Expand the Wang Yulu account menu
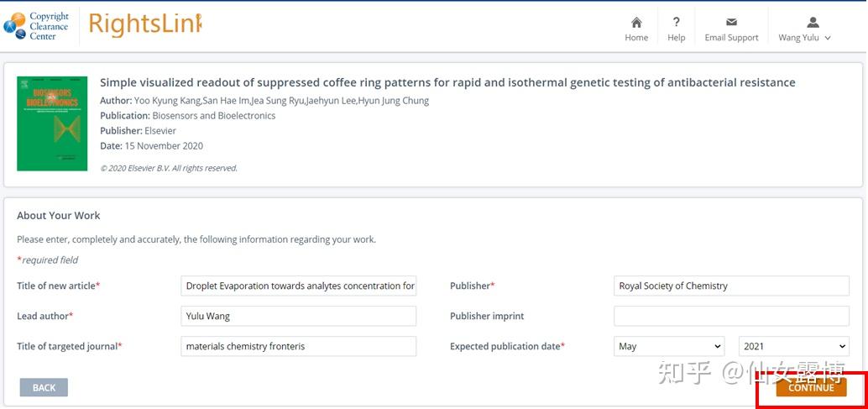This screenshot has height=409, width=868. click(804, 38)
